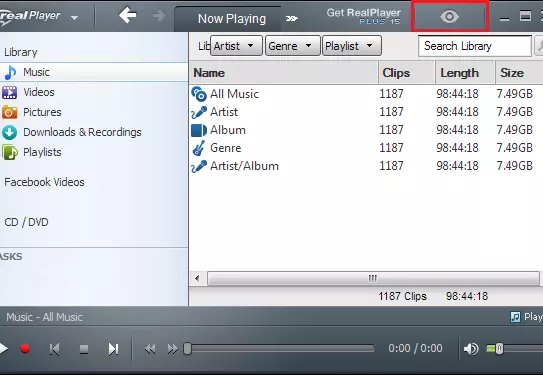Click the Get RealPlayer Plus 15 link
This screenshot has width=543, height=375.
[x=363, y=16]
